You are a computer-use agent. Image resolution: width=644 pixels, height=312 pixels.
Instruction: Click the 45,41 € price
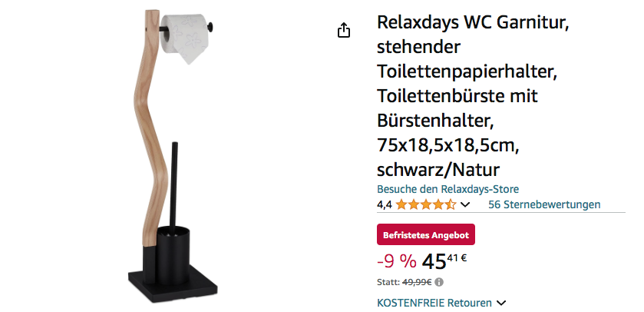tap(444, 261)
